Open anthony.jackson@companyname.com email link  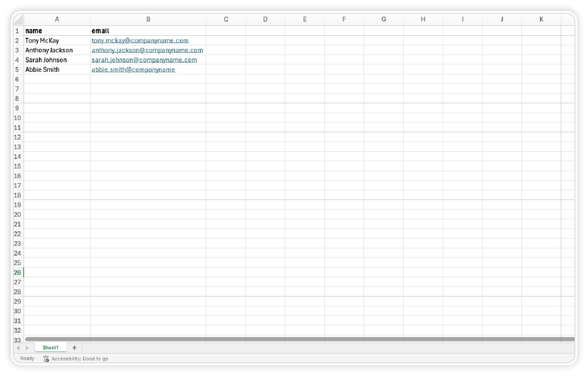pos(147,51)
